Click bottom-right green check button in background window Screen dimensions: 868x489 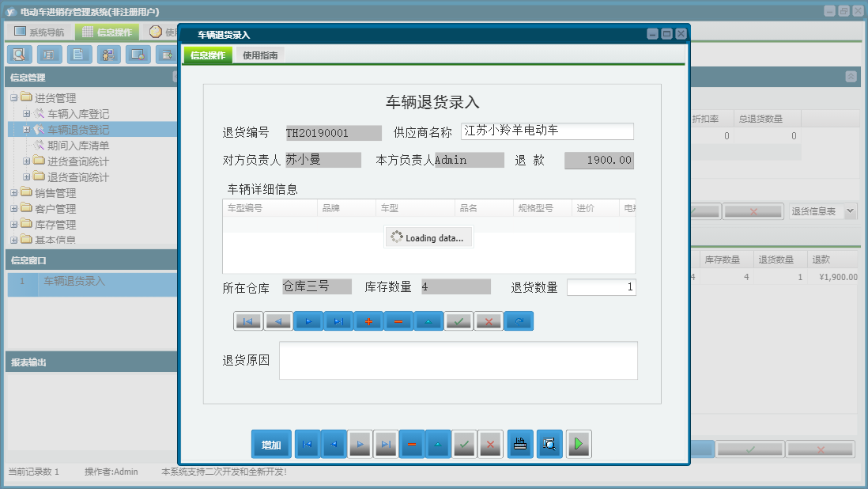tap(749, 449)
